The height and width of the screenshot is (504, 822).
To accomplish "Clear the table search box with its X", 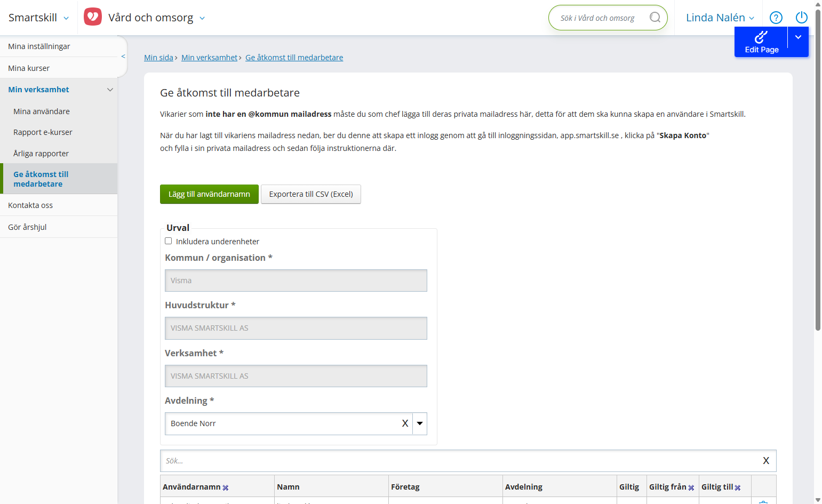I will [x=766, y=461].
